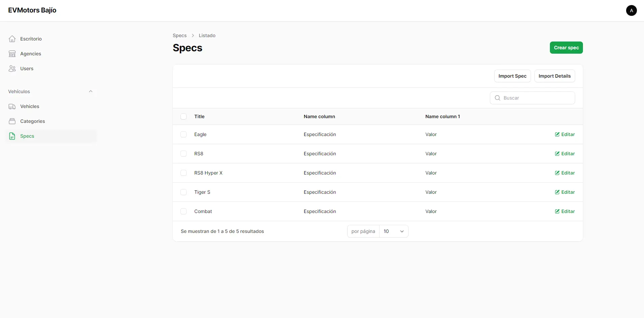The height and width of the screenshot is (318, 644).
Task: Click the Eagle title cell
Action: tap(200, 134)
